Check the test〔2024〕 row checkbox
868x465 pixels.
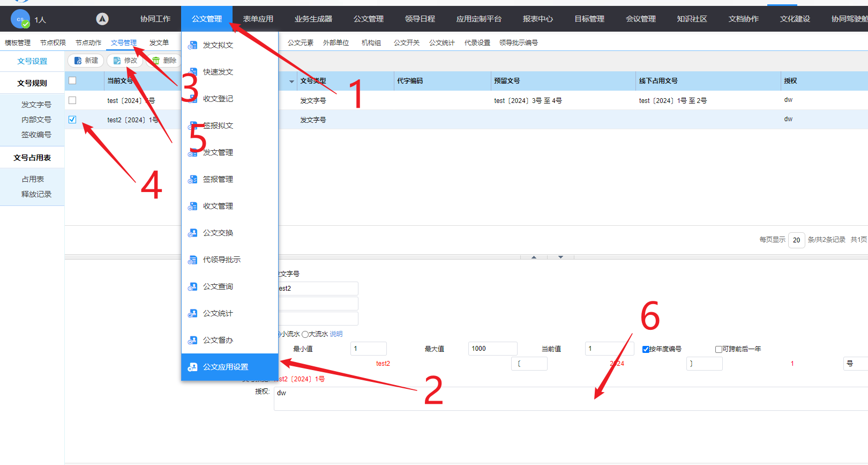pos(72,100)
